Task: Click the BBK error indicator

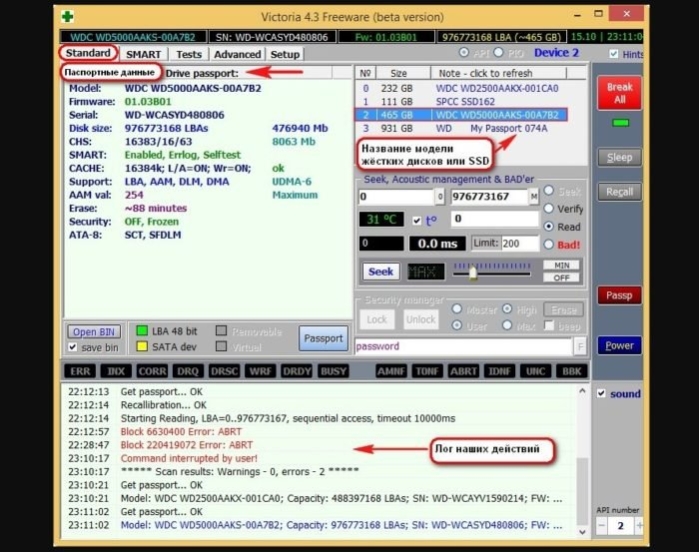Action: 572,371
